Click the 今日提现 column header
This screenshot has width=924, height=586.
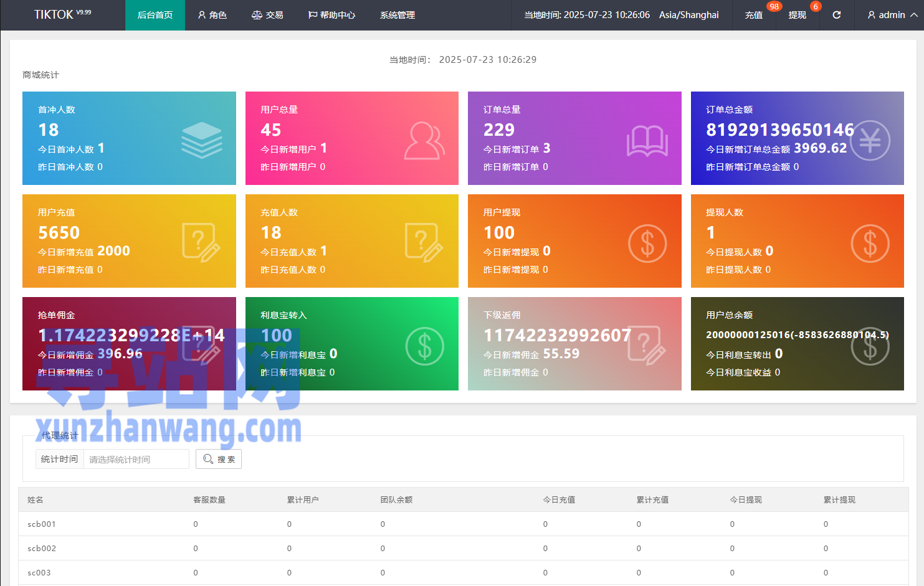[x=746, y=499]
